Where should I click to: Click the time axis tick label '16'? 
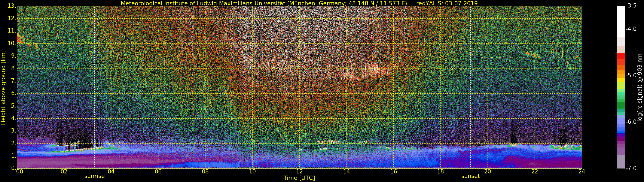[x=394, y=172]
